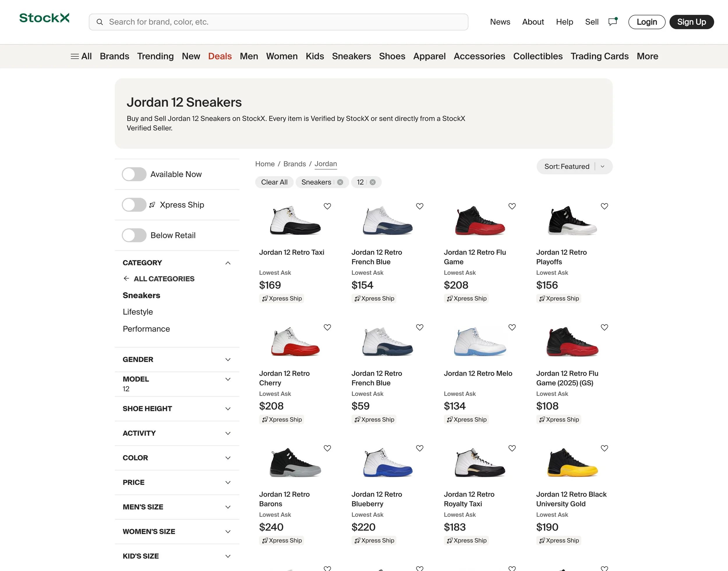Open the All hamburger menu icon
728x571 pixels.
[75, 56]
